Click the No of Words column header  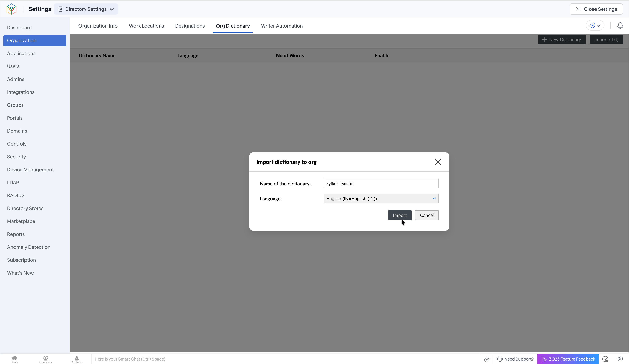290,56
